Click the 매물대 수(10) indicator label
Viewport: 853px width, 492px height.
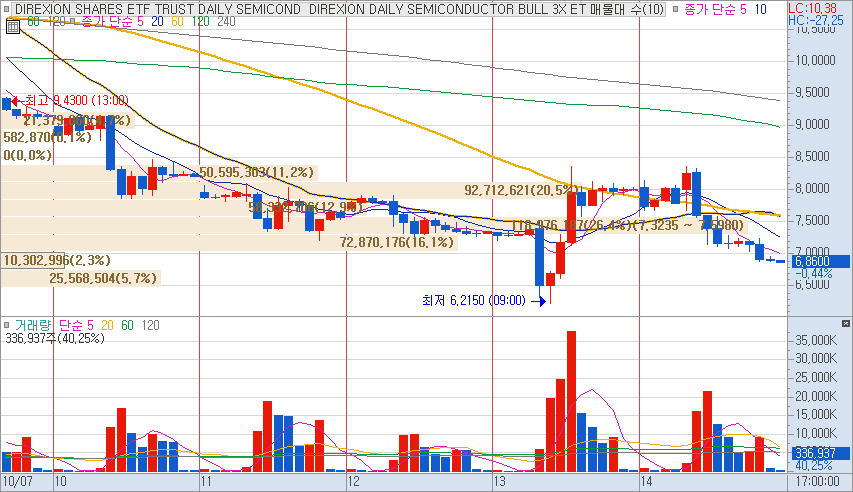click(x=627, y=9)
